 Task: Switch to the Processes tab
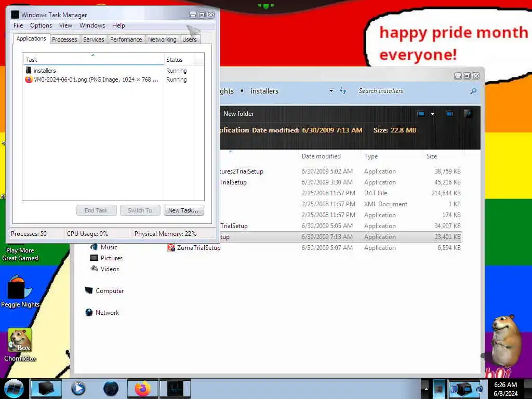click(x=64, y=39)
